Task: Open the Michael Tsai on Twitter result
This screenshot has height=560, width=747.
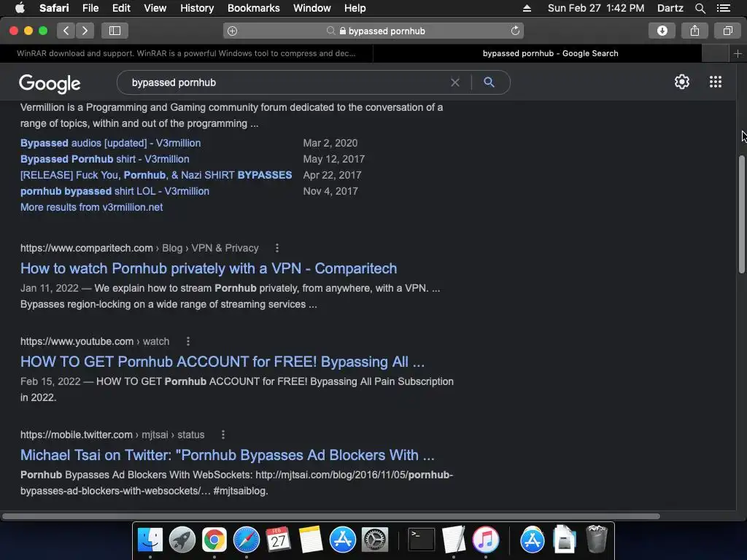Action: (228, 455)
